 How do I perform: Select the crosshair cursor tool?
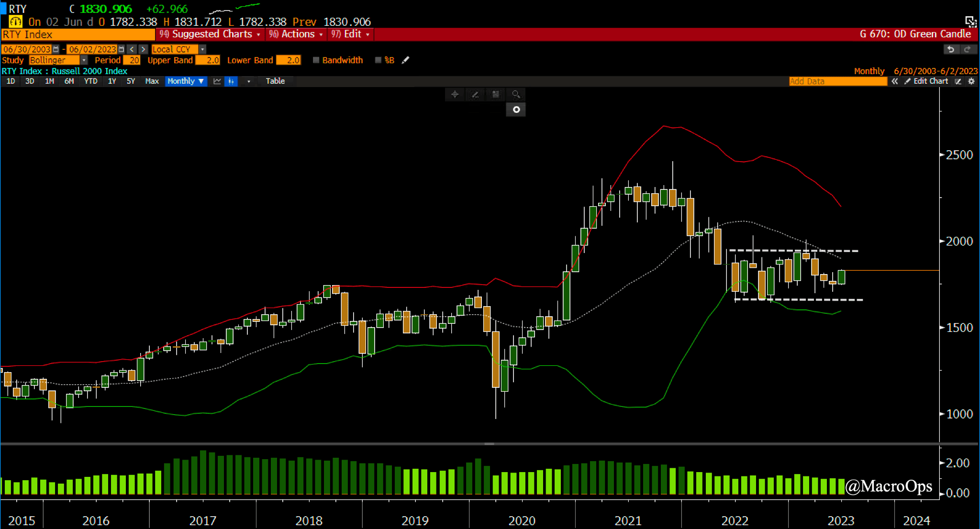[x=455, y=94]
